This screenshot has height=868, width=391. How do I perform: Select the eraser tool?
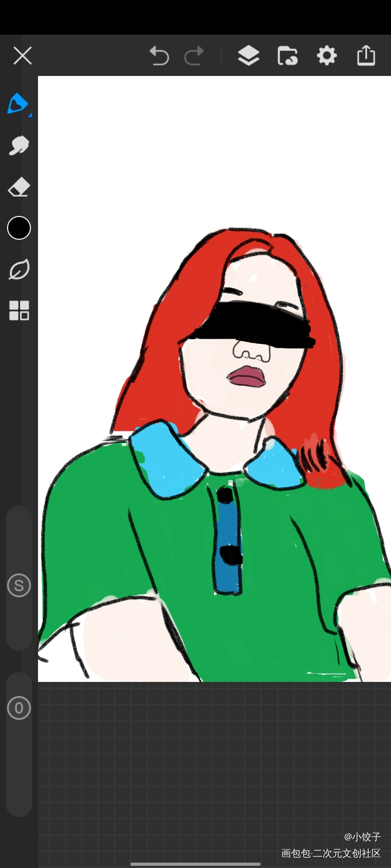(x=19, y=187)
